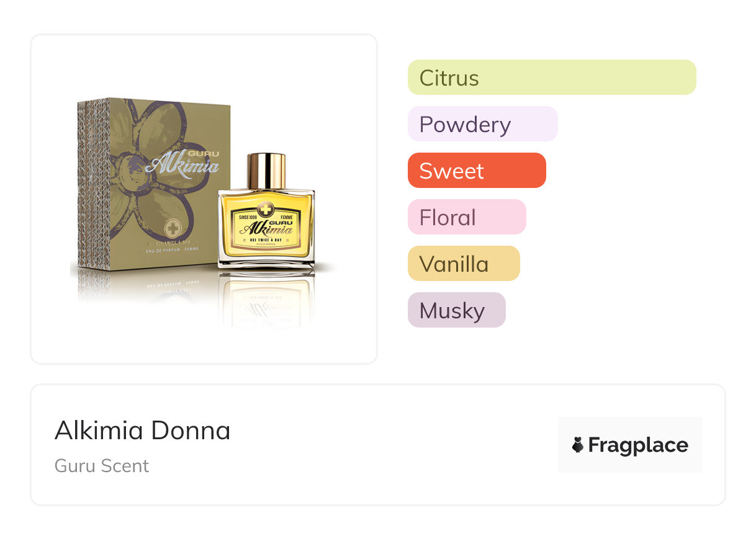Click the Fragplace wordmark text

638,445
